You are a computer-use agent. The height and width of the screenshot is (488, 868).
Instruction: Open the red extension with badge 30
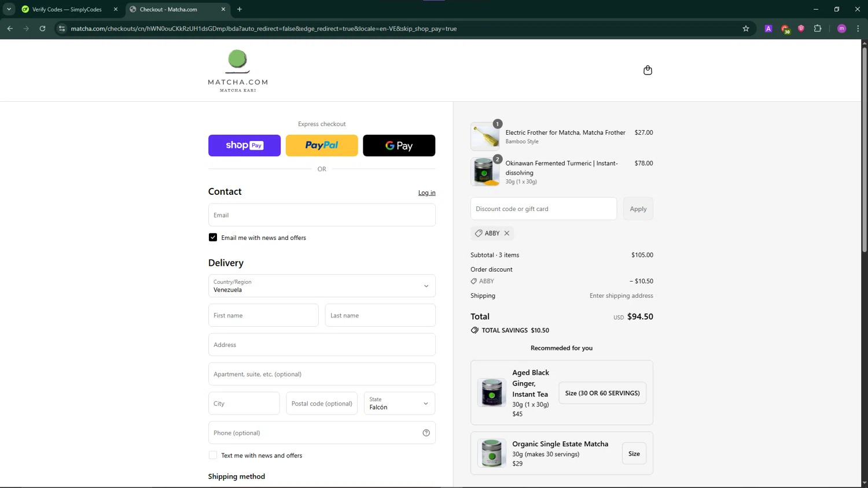click(785, 29)
